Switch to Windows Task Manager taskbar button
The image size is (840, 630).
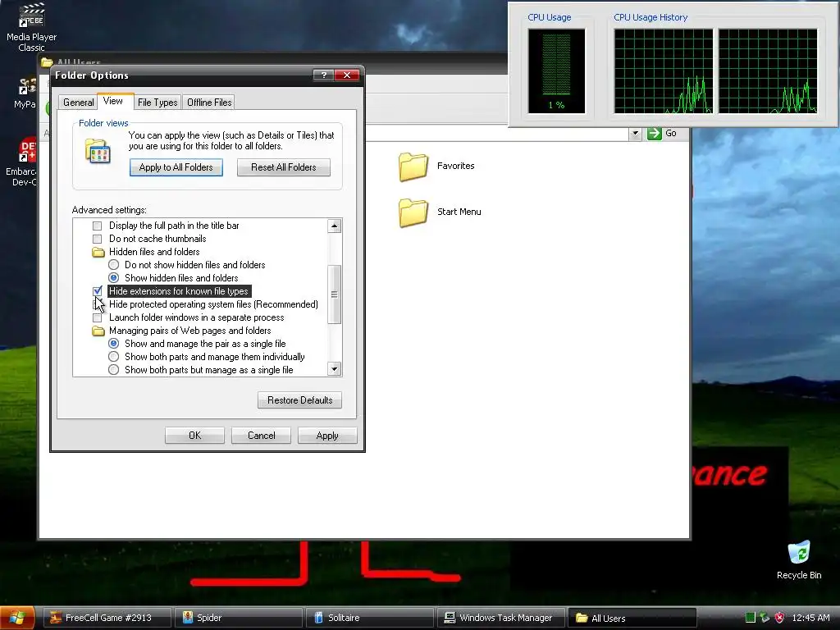[x=501, y=618]
